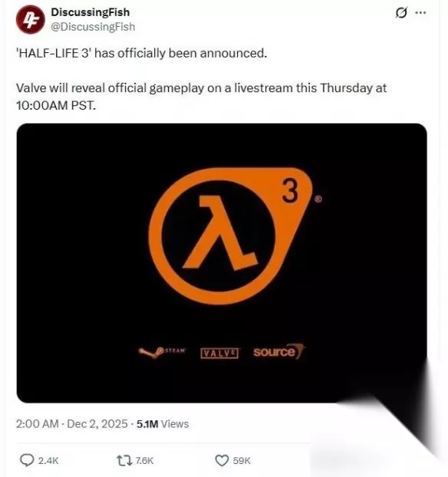Image resolution: width=448 pixels, height=477 pixels.
Task: Click the DiscussingFish display name
Action: (x=91, y=12)
